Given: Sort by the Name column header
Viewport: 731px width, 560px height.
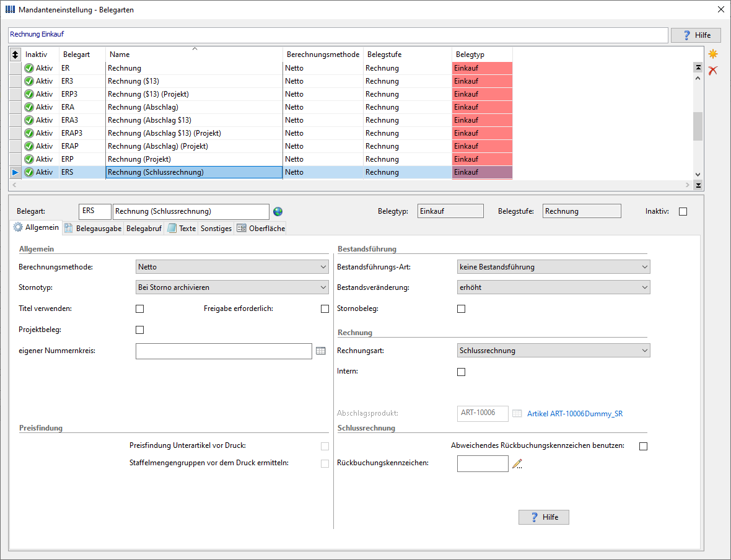Looking at the screenshot, I should 194,55.
